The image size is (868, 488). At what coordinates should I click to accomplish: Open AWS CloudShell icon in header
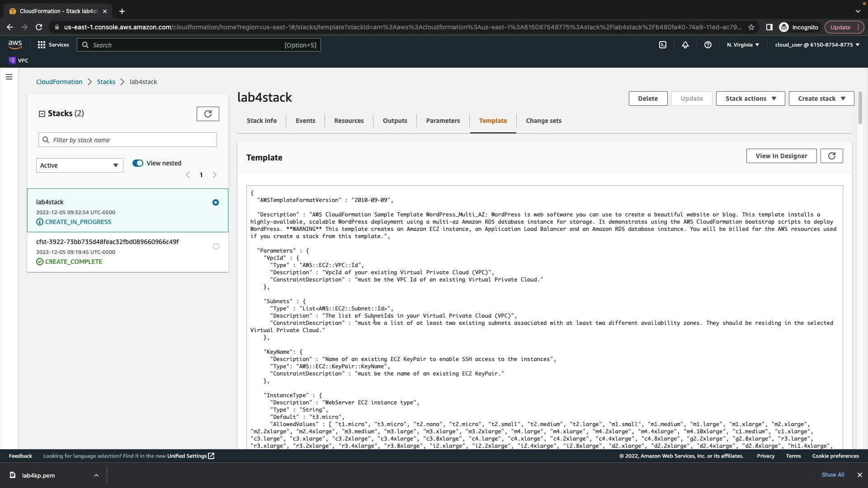click(x=663, y=45)
